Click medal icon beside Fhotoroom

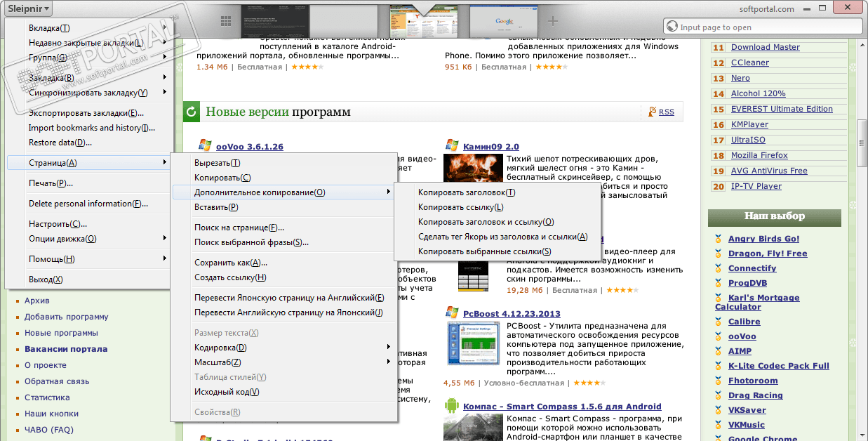pyautogui.click(x=718, y=381)
